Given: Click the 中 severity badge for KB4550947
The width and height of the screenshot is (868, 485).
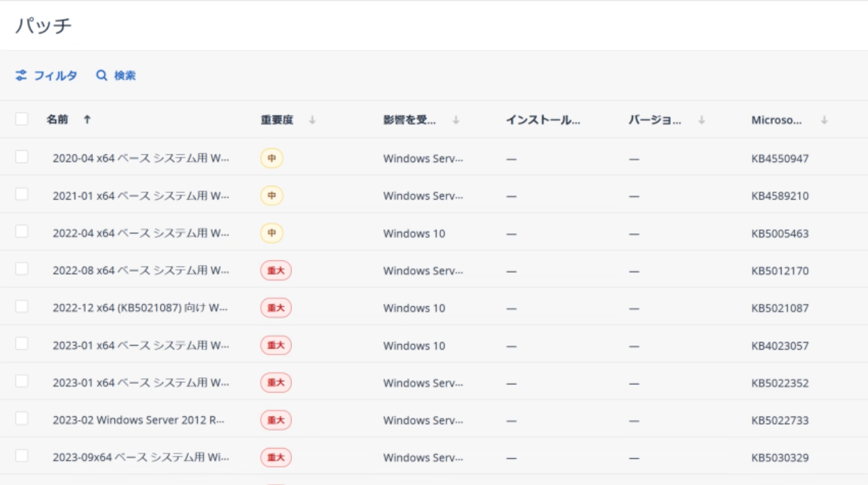Looking at the screenshot, I should coord(271,158).
